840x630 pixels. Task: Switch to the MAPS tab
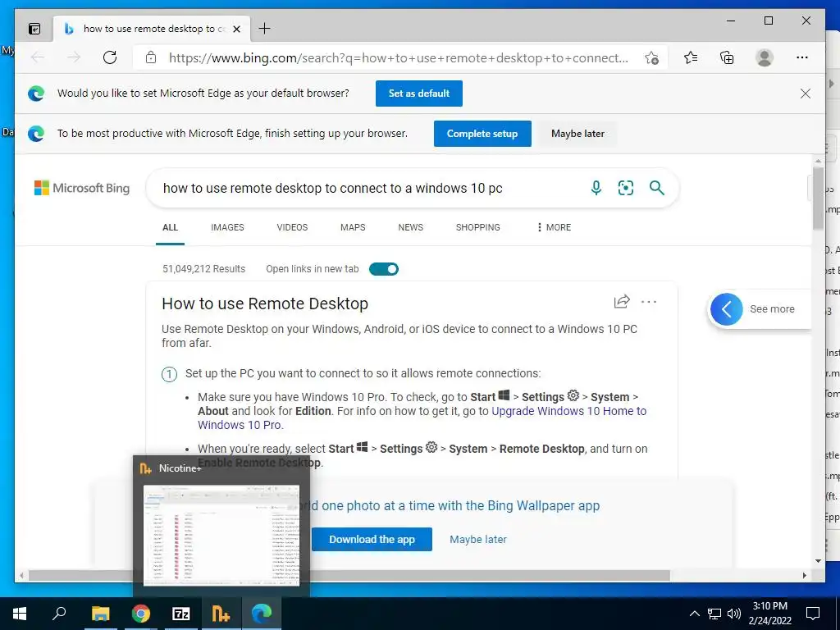[353, 228]
